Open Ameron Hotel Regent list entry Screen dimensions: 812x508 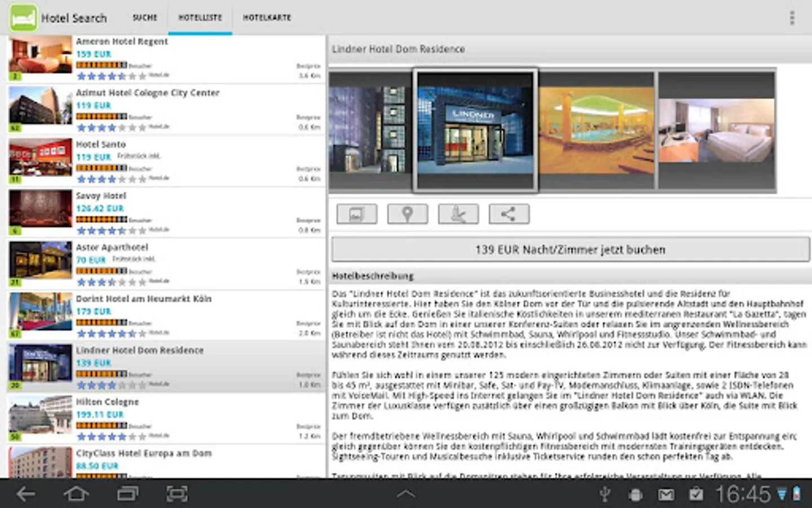click(x=166, y=59)
